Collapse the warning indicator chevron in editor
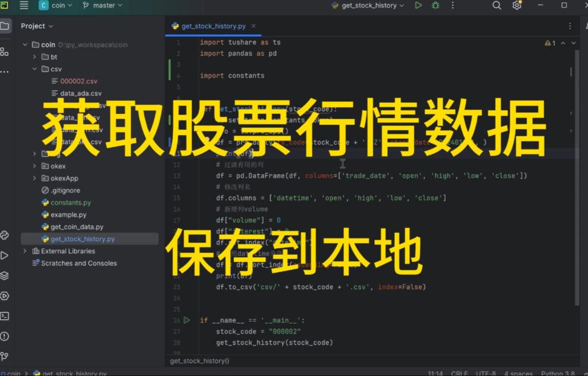The height and width of the screenshot is (376, 588). click(563, 43)
